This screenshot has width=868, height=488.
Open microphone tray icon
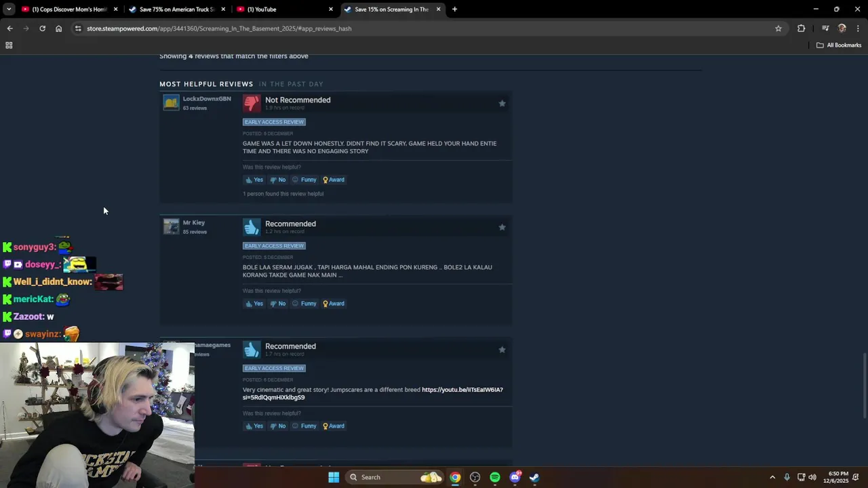(x=787, y=477)
